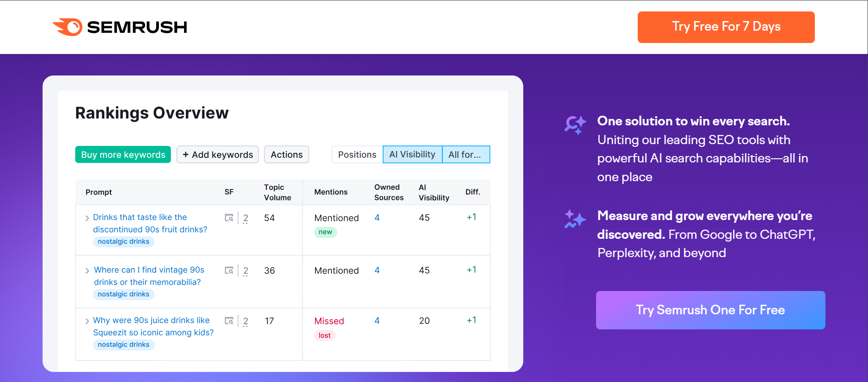
Task: Open the 'Where can I find vintage 90s drinks' link
Action: [149, 276]
